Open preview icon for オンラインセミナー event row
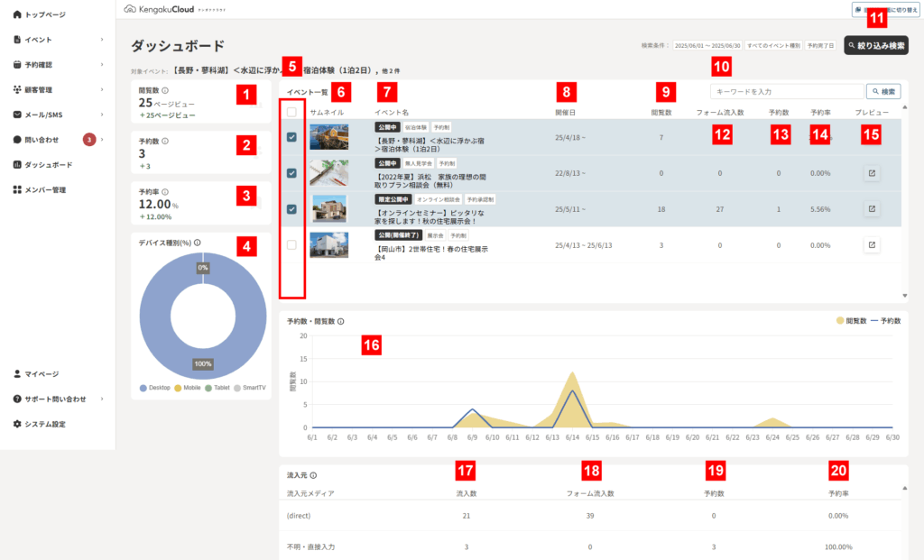The height and width of the screenshot is (560, 924). [872, 208]
